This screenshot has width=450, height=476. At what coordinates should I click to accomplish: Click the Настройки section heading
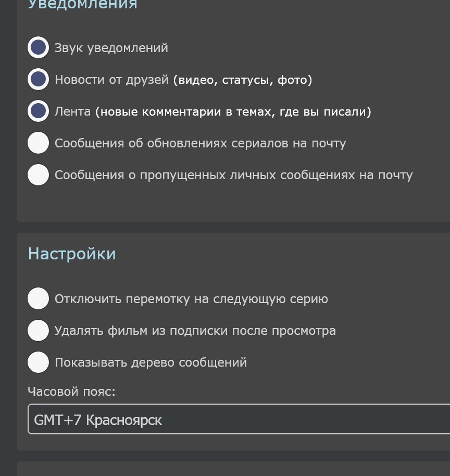(72, 254)
